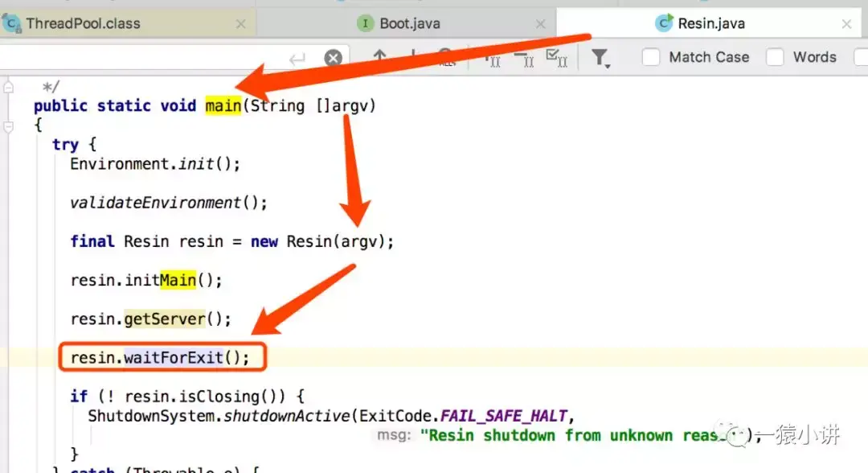868x473 pixels.
Task: Click the resin.initMain() line
Action: 146,280
